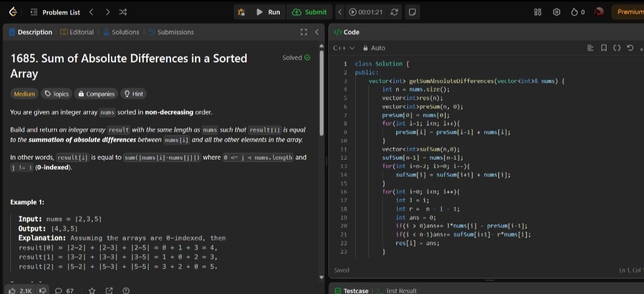Switch to the Editorial tab
The width and height of the screenshot is (644, 294).
77,32
